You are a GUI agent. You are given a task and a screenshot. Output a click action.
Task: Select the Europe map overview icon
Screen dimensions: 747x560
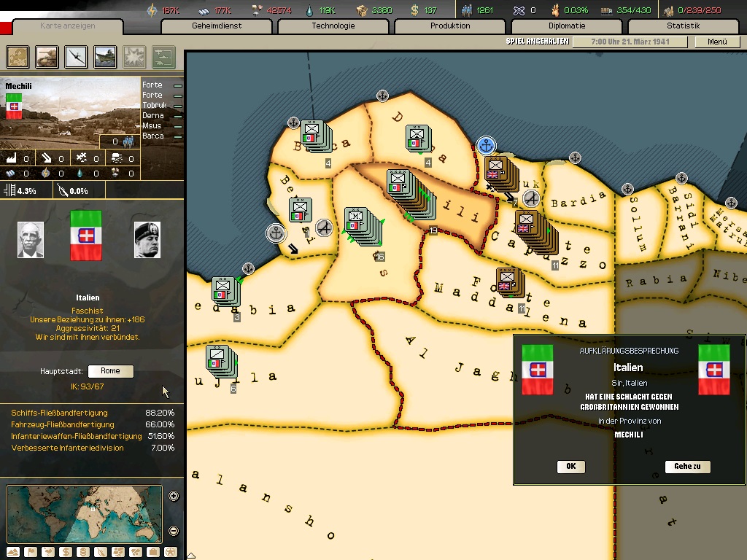click(x=18, y=57)
